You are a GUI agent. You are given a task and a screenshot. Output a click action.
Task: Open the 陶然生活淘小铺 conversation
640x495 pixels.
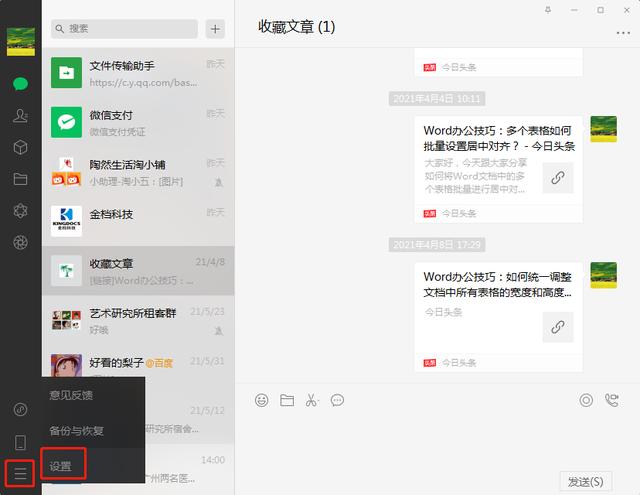[x=138, y=172]
